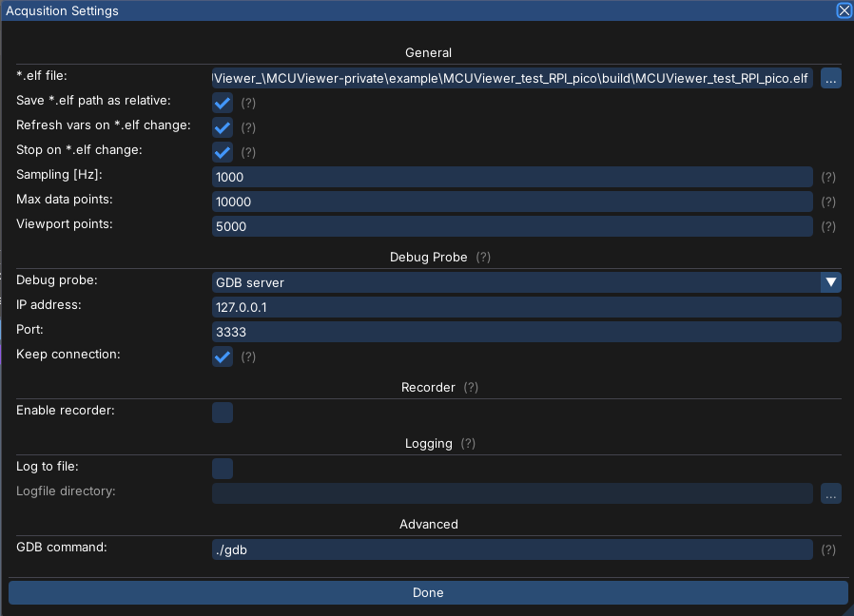Image resolution: width=854 pixels, height=616 pixels.
Task: Open the Debug probe dropdown arrow
Action: [x=831, y=282]
